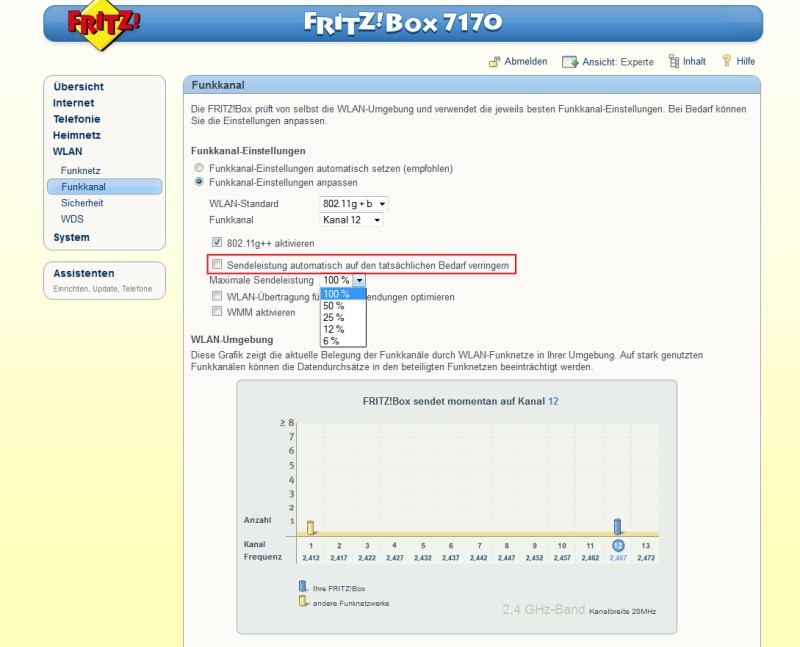Image resolution: width=800 pixels, height=647 pixels.
Task: Open the WLAN-Standard dropdown
Action: point(354,204)
